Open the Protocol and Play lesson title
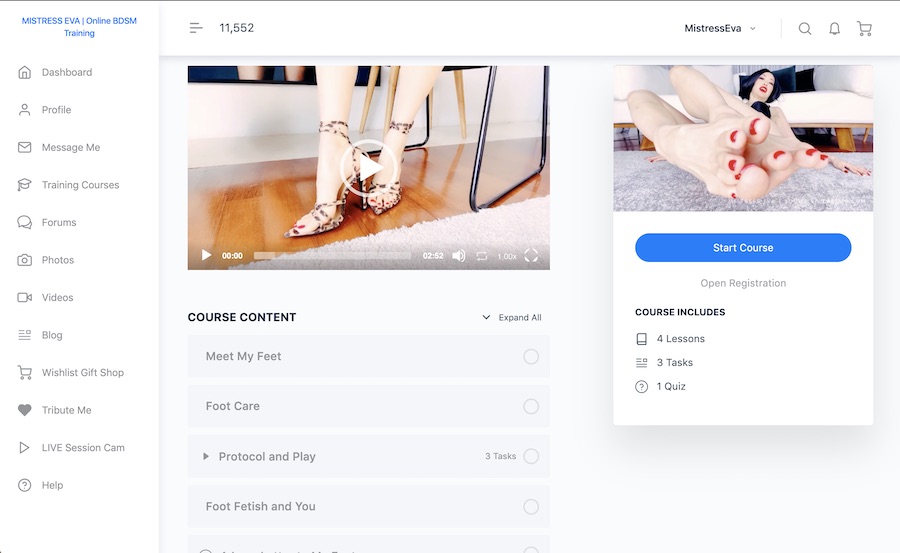900x553 pixels. [x=267, y=457]
